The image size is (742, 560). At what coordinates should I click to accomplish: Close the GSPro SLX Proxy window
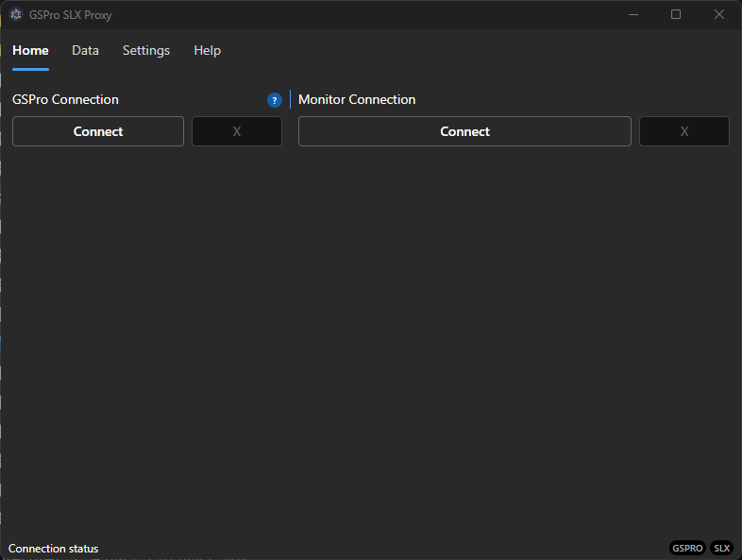click(x=718, y=15)
